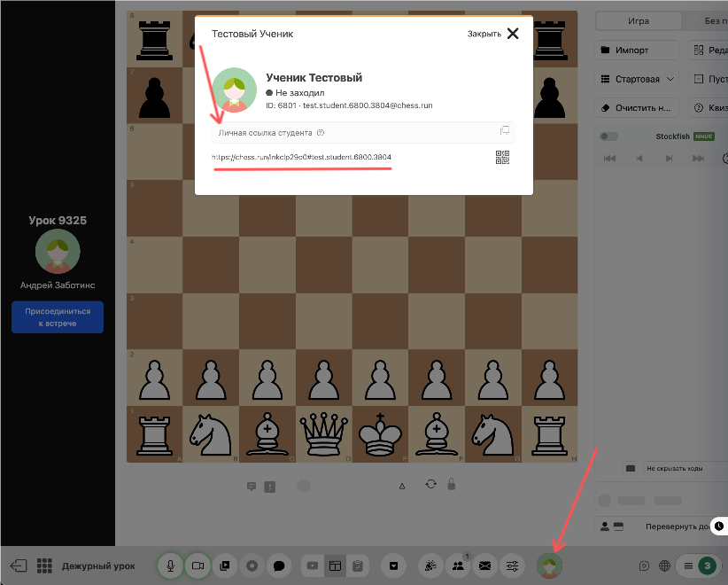Jump to last move
This screenshot has height=585, width=728.
click(x=698, y=159)
